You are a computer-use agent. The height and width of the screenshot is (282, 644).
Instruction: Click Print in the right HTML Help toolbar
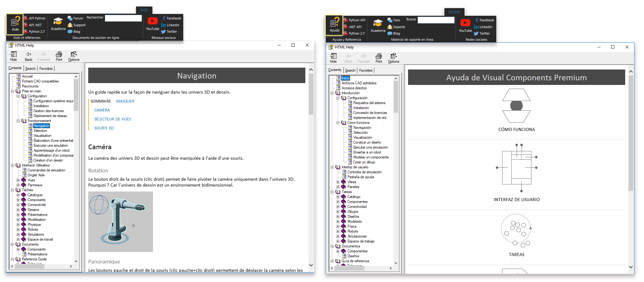tap(379, 58)
